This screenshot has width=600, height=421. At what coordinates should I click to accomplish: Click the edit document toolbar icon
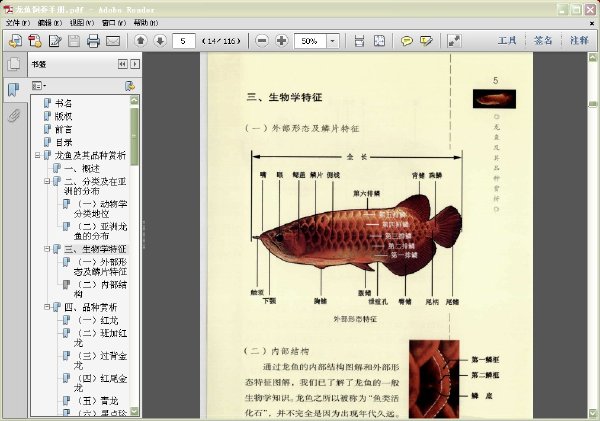(55, 41)
